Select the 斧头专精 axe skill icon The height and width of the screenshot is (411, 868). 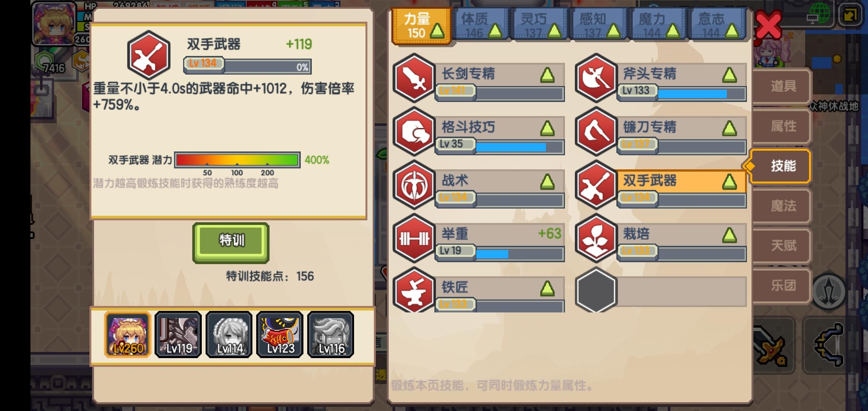pos(596,78)
